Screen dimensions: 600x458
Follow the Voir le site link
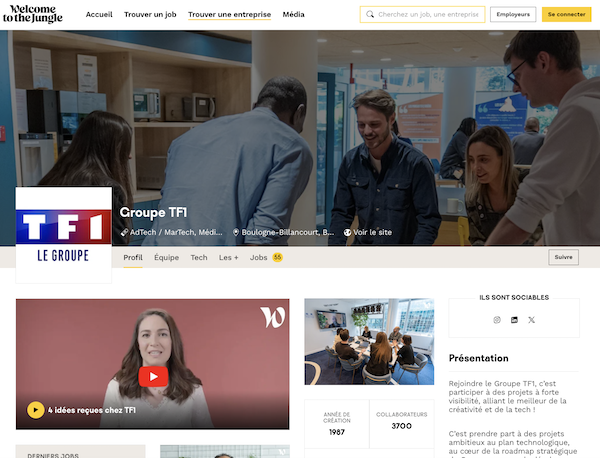tap(368, 232)
